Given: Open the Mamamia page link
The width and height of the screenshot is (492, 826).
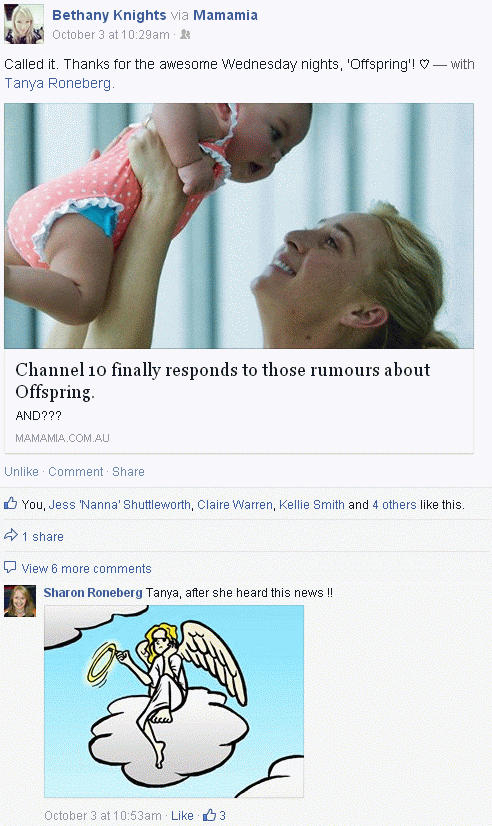Looking at the screenshot, I should pos(225,15).
